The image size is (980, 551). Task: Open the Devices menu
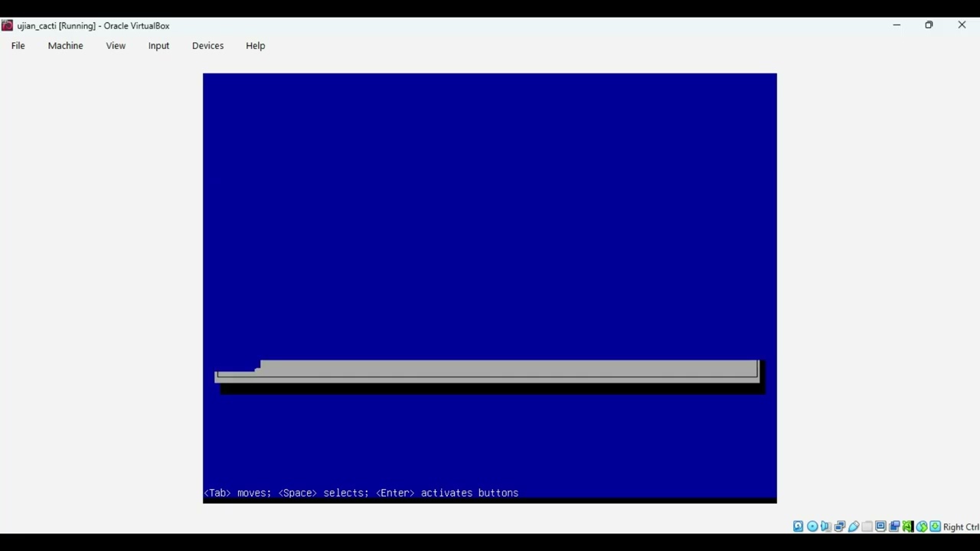207,46
